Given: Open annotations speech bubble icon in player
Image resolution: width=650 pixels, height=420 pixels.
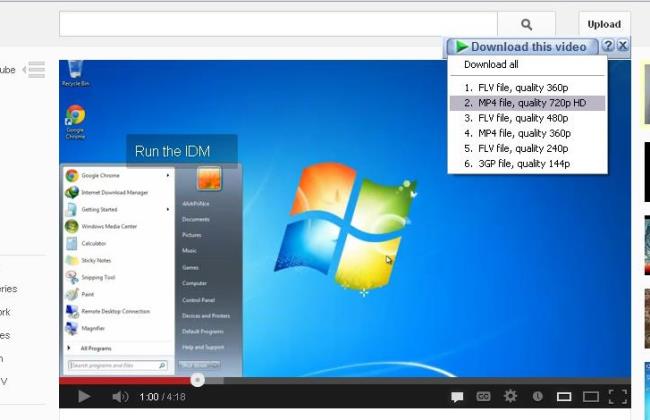Looking at the screenshot, I should pyautogui.click(x=456, y=397).
